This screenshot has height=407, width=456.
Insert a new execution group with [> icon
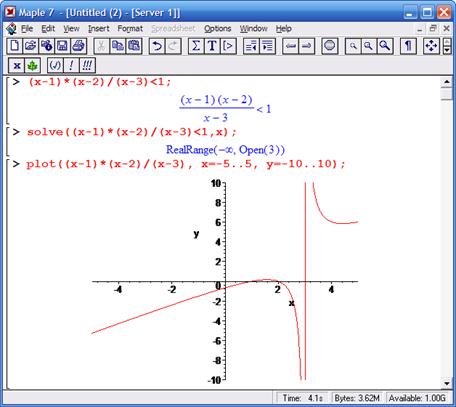tap(228, 46)
